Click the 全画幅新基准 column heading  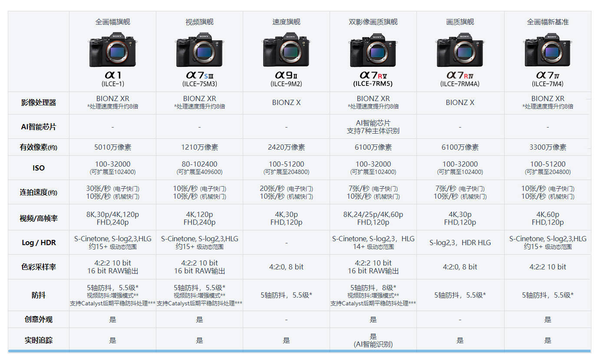pos(548,22)
